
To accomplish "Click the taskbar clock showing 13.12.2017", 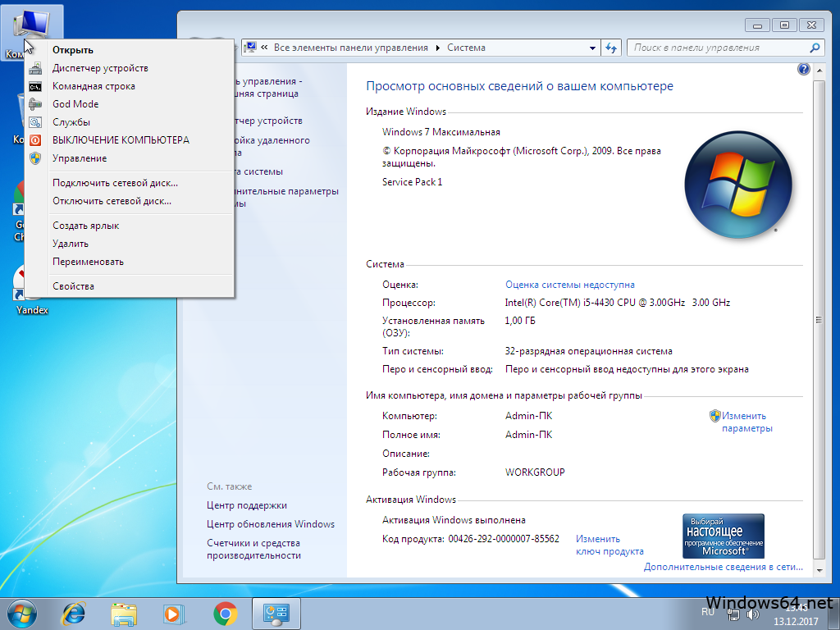I will pos(796,615).
